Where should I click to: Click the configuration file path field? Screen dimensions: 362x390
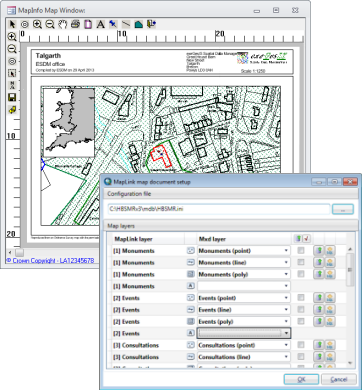[219, 209]
